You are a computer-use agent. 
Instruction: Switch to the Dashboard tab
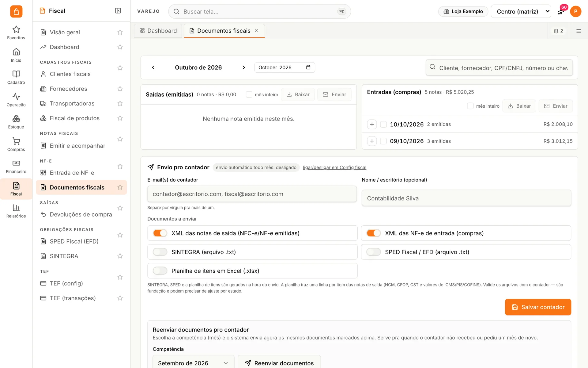pos(158,31)
